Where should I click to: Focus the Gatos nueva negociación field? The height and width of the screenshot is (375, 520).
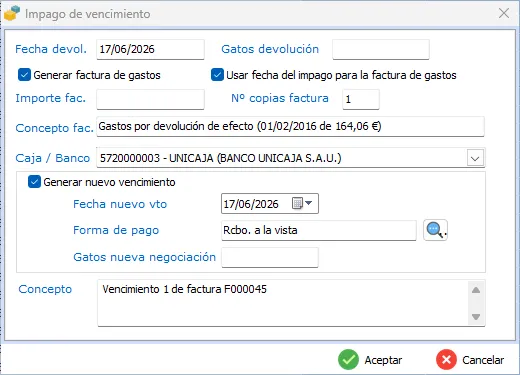270,257
